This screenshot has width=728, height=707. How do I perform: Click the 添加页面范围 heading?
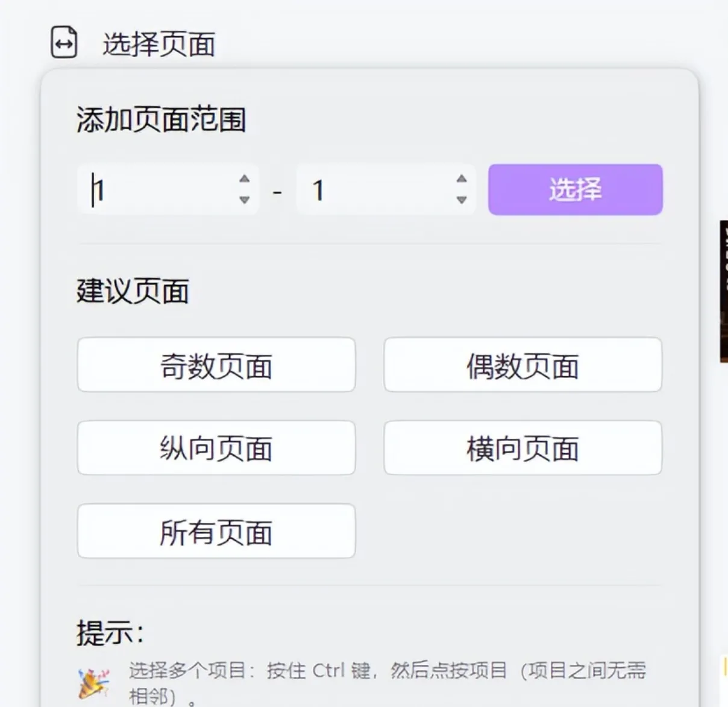[161, 119]
